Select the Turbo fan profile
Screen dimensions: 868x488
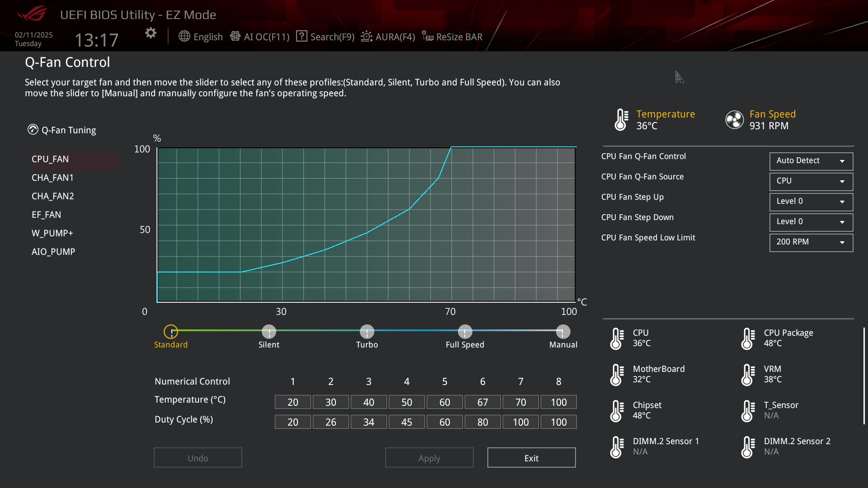[367, 332]
